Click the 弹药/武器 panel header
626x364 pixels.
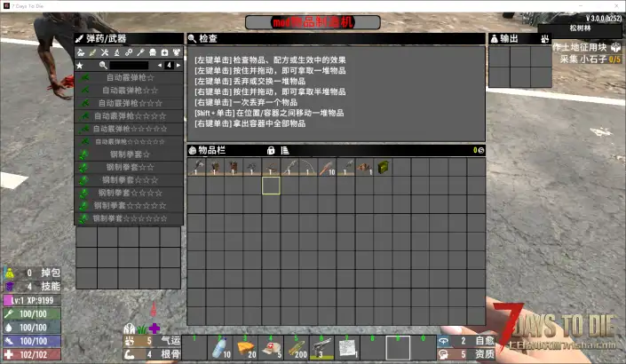pos(129,39)
